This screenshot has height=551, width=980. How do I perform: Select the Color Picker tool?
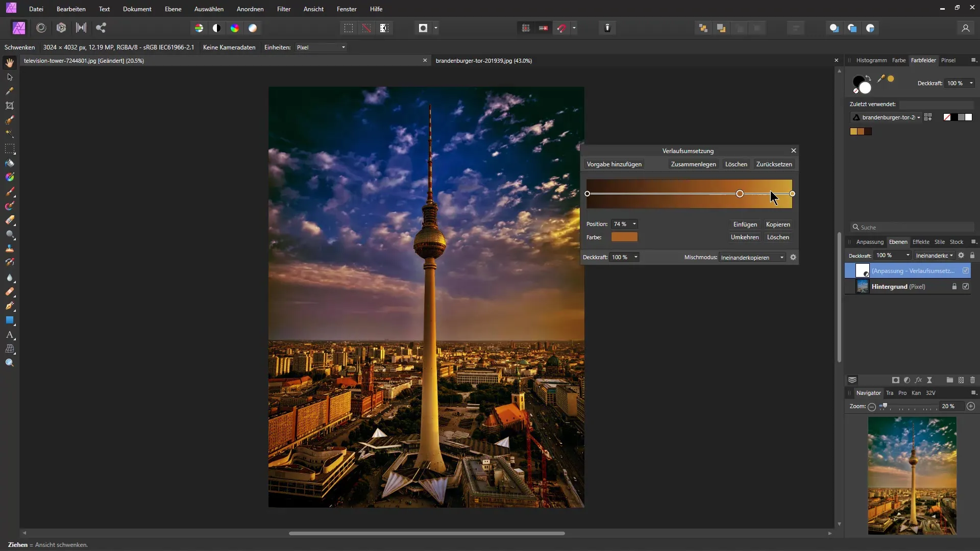pos(10,91)
